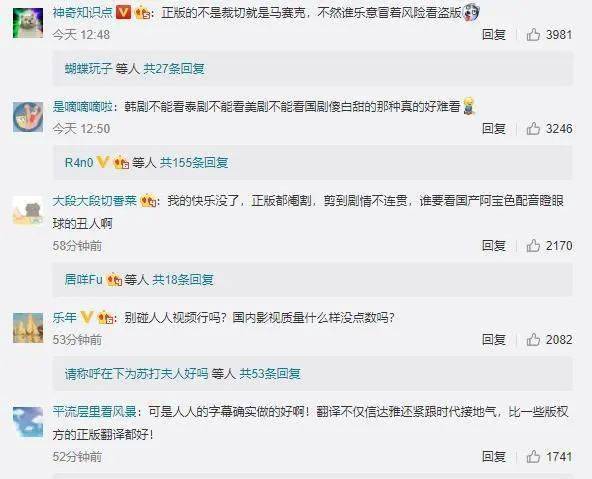Click the orange V badge beside 神奇知识点
Image resolution: width=592 pixels, height=479 pixels.
[x=123, y=13]
